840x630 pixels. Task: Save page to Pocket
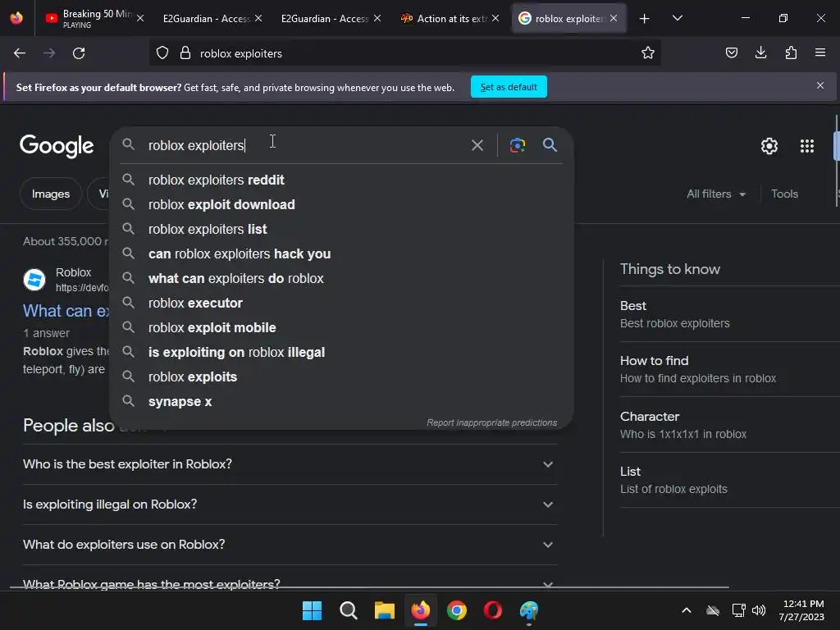(x=731, y=53)
